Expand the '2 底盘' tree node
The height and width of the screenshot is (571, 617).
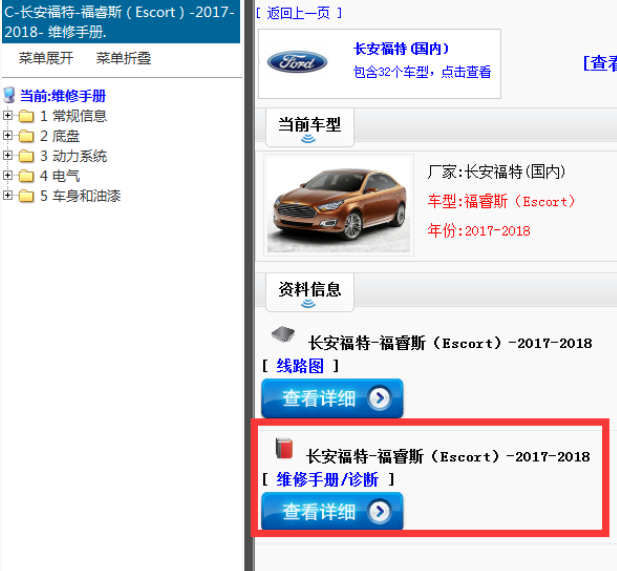tap(7, 135)
